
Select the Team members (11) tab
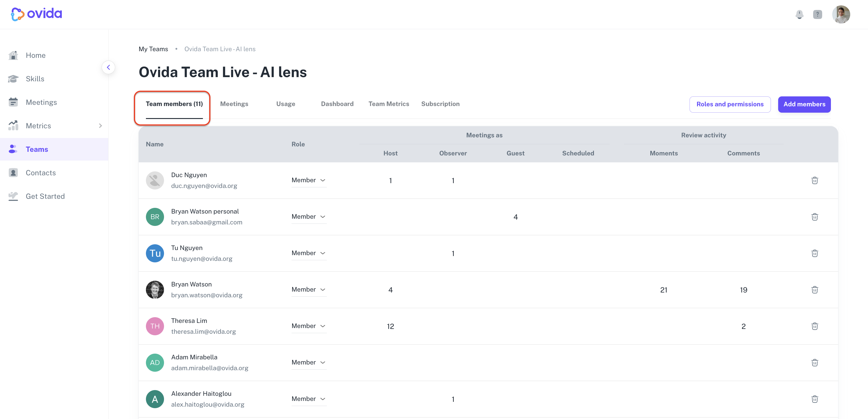click(x=174, y=104)
